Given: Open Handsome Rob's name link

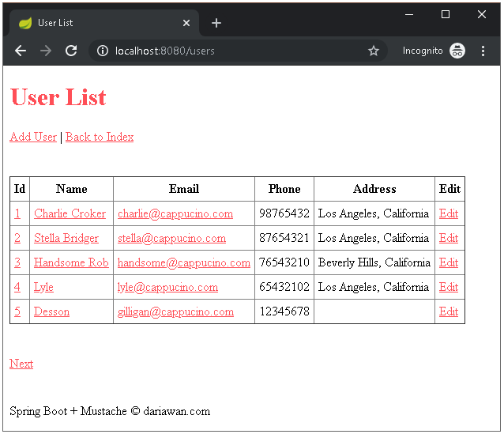Looking at the screenshot, I should [x=71, y=262].
